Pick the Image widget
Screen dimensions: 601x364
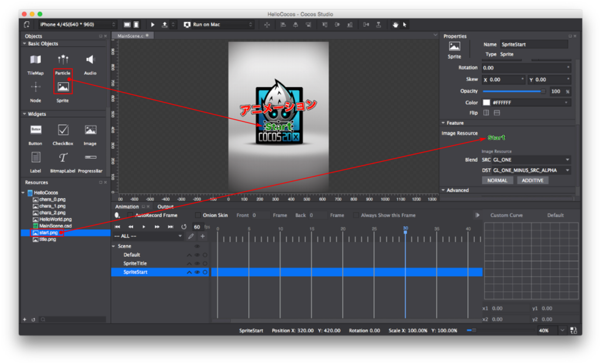[90, 134]
